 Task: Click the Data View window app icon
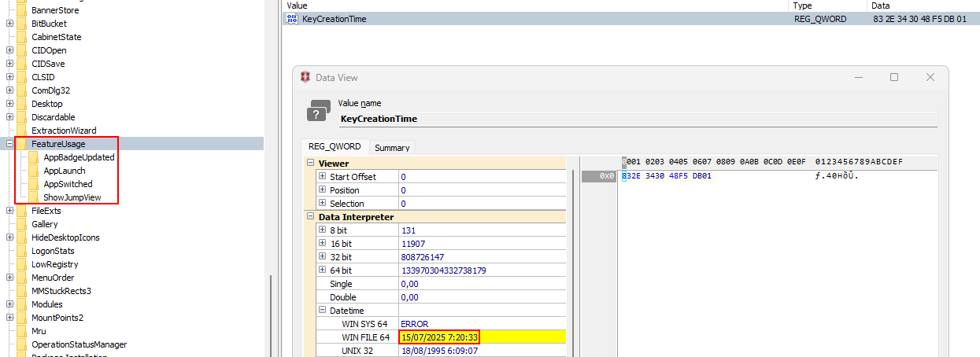305,77
